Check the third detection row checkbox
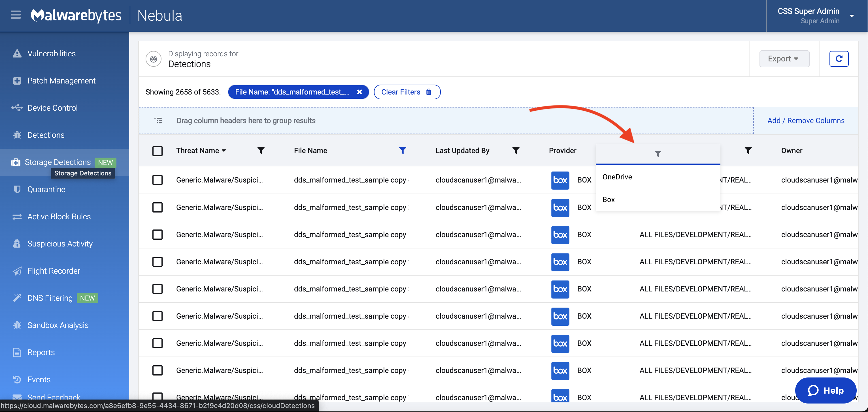The image size is (868, 412). (157, 235)
